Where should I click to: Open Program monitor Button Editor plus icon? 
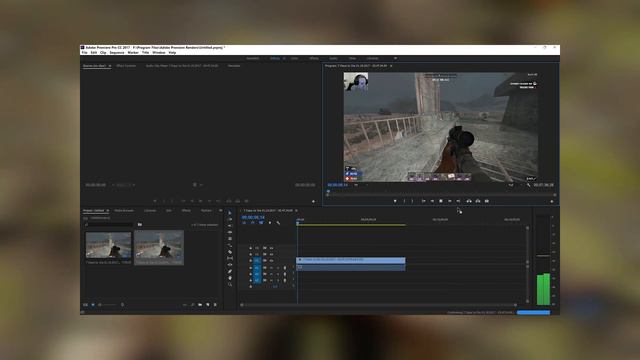(x=552, y=201)
